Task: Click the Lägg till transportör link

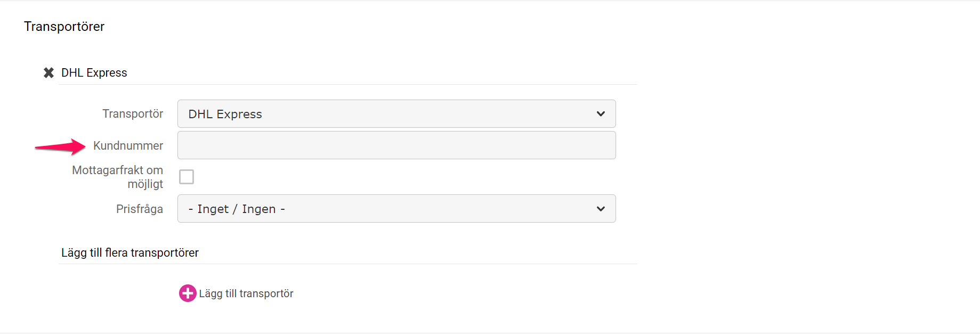Action: tap(246, 293)
